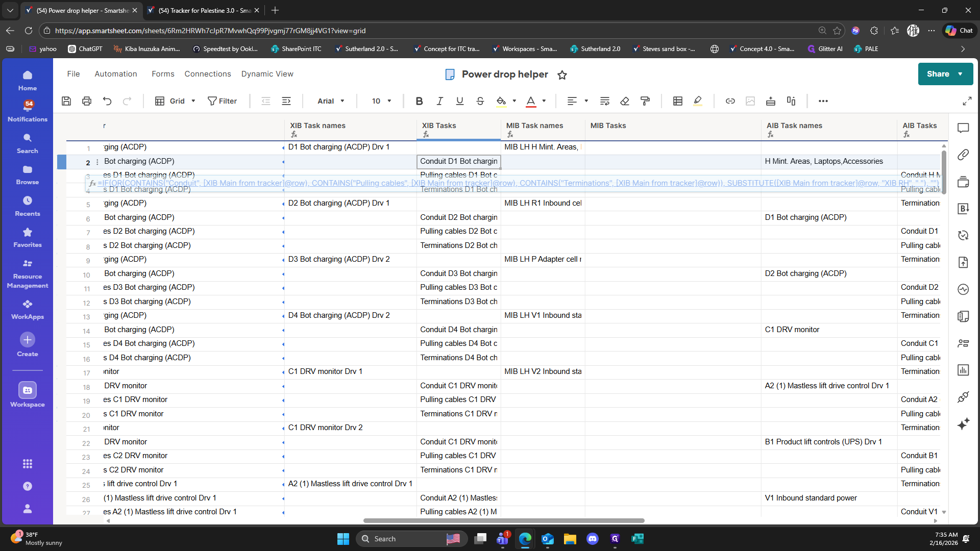Click the Windows Start button

pos(343,539)
